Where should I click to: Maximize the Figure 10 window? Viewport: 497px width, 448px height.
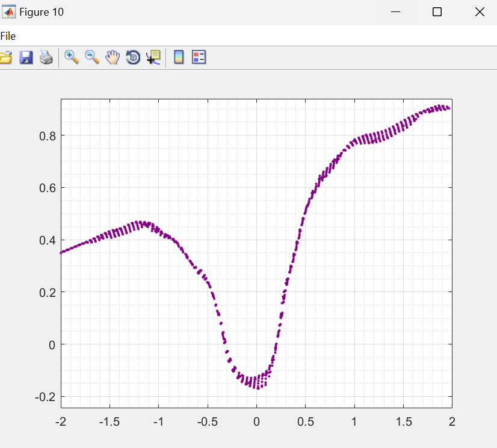pos(437,12)
